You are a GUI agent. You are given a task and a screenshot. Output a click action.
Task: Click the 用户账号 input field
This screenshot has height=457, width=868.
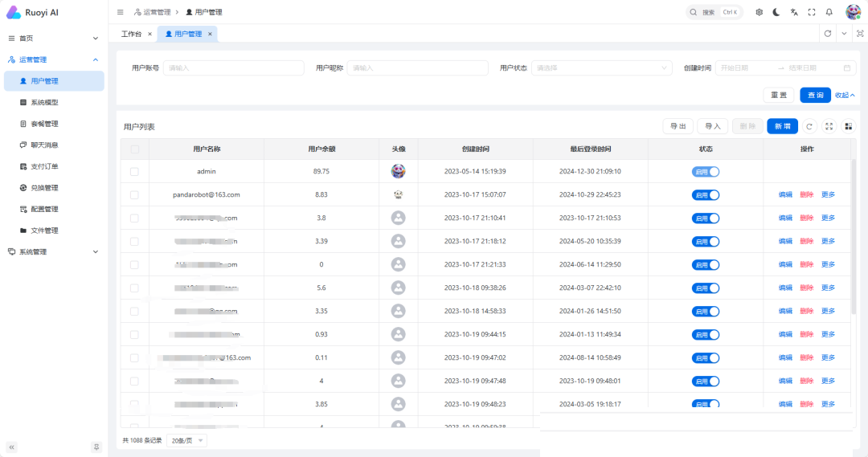(233, 68)
